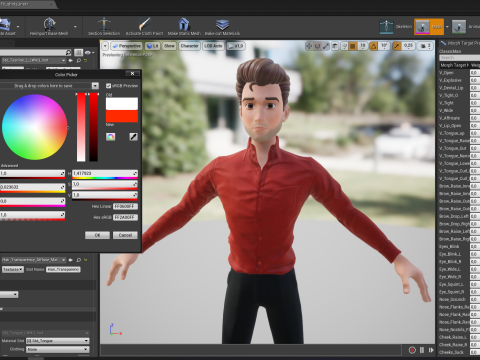Image resolution: width=480 pixels, height=360 pixels.
Task: Open the Mesh mode dropdown arrow
Action: tap(447, 27)
